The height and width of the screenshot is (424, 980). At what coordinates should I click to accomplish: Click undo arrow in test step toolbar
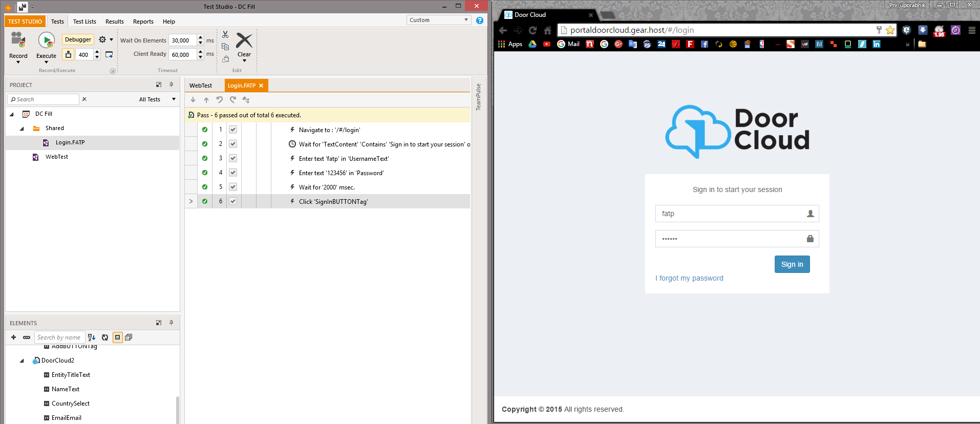click(x=220, y=100)
